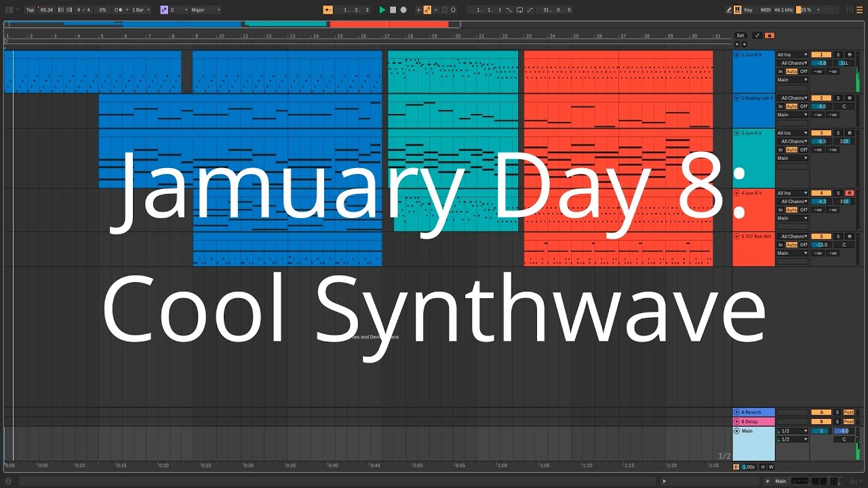Screen dimensions: 868x488
Task: Toggle the orange Automation Arm icon
Action: 427,10
